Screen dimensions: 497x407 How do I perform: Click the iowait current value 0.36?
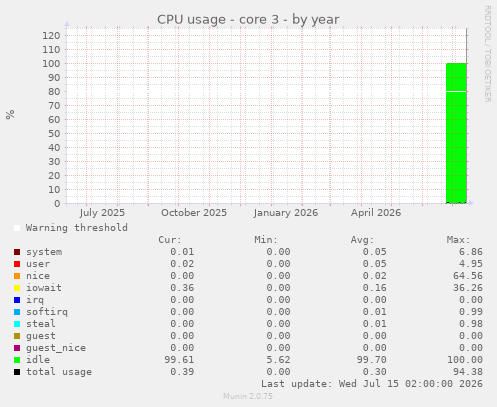pos(182,288)
